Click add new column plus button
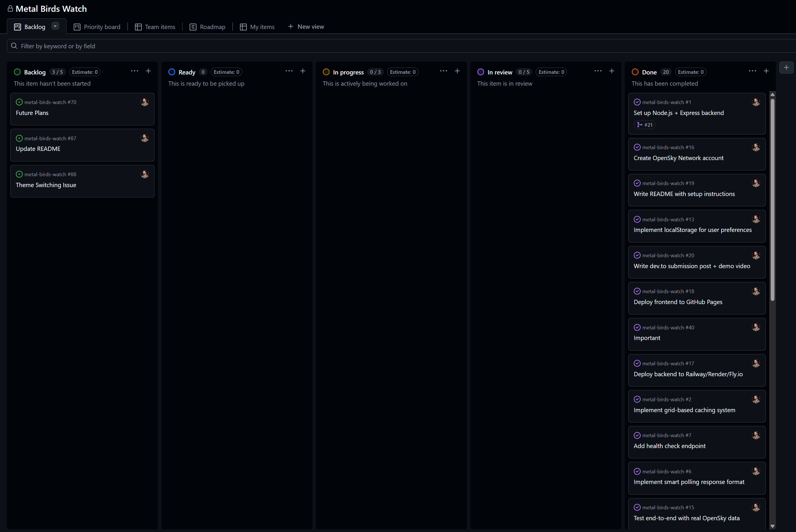The width and height of the screenshot is (796, 532). tap(786, 68)
